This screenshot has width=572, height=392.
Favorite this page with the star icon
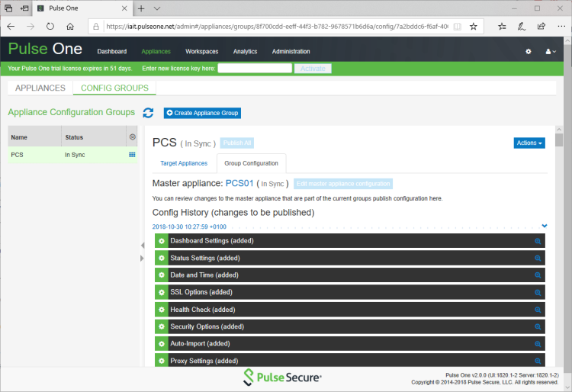[473, 26]
